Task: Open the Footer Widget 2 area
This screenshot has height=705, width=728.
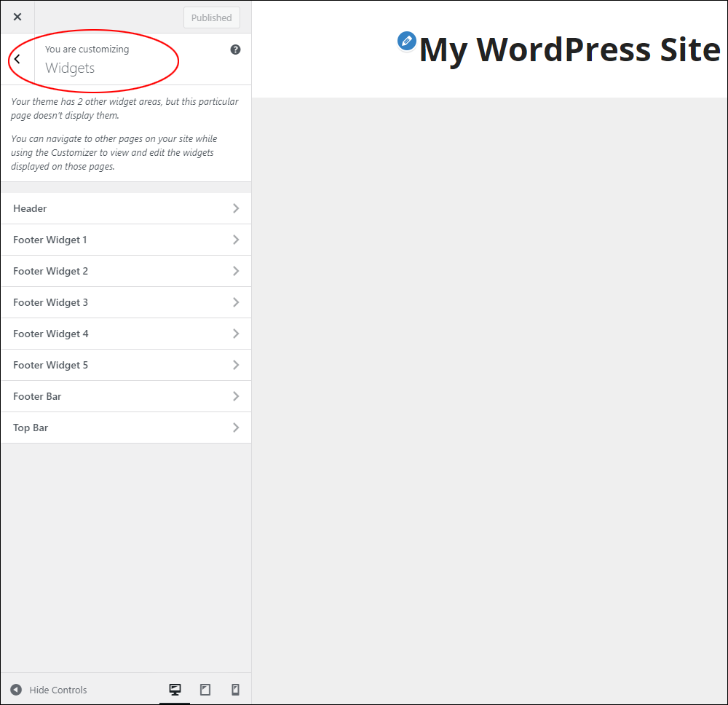Action: (x=126, y=271)
